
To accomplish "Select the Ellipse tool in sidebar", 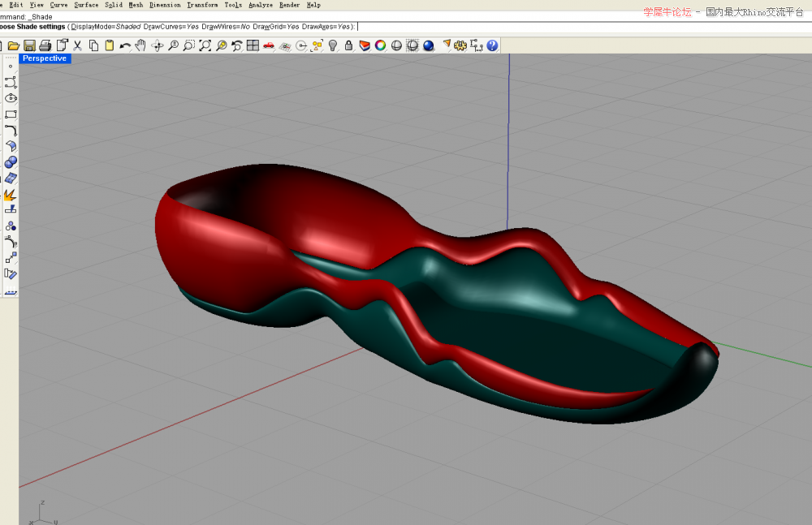I will coord(11,98).
